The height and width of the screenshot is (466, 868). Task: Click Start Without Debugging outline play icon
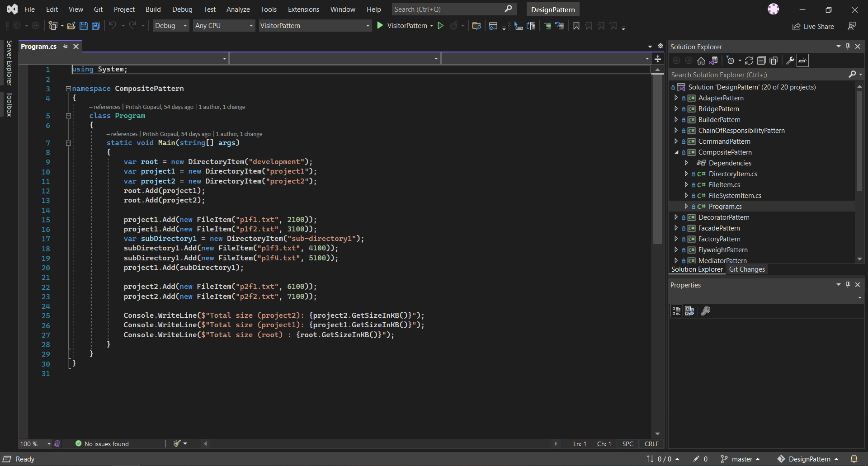coord(441,26)
